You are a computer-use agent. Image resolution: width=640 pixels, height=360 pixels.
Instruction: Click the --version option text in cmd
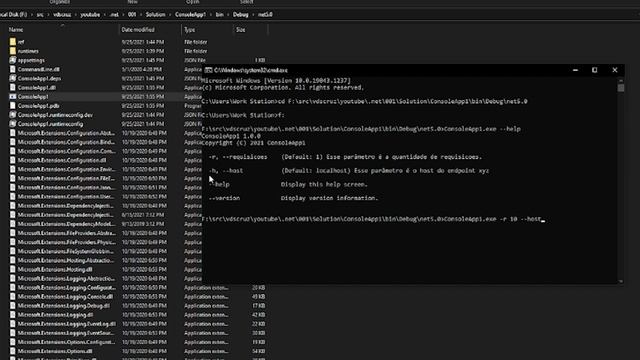click(x=224, y=198)
